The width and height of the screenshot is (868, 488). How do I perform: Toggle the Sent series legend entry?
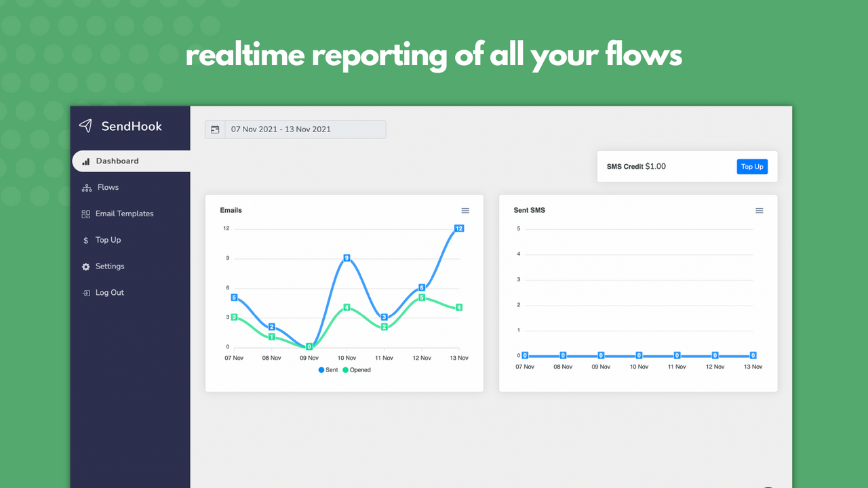[328, 370]
